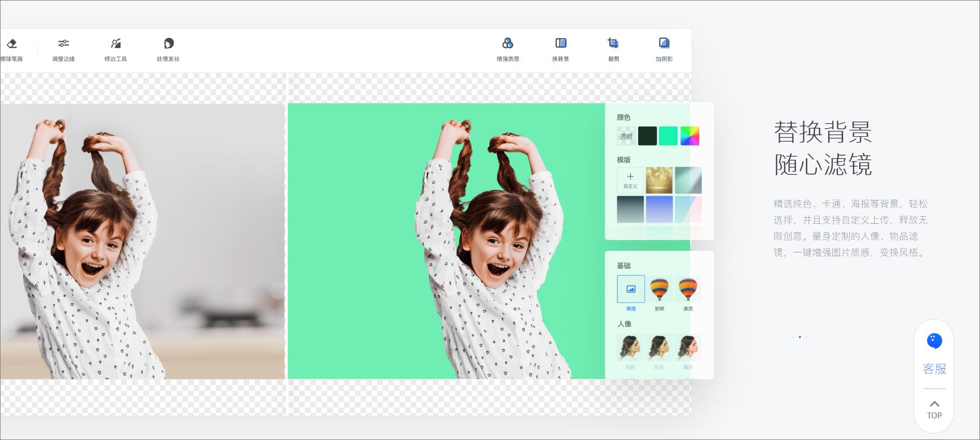Click the change background icon (换背景)
This screenshot has width=980, height=440.
(x=560, y=44)
